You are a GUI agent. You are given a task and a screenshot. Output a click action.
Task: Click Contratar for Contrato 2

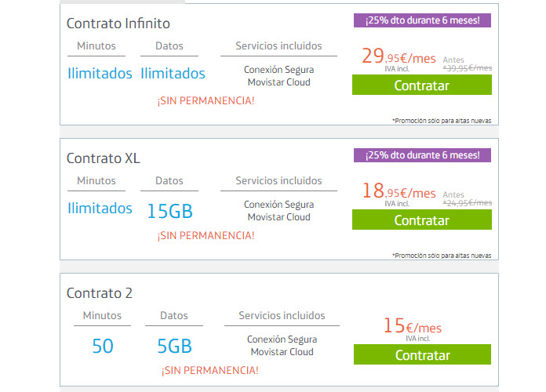click(x=422, y=354)
